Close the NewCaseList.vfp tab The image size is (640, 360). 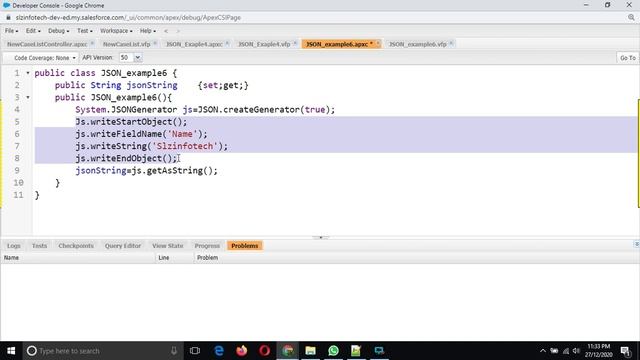coord(155,43)
